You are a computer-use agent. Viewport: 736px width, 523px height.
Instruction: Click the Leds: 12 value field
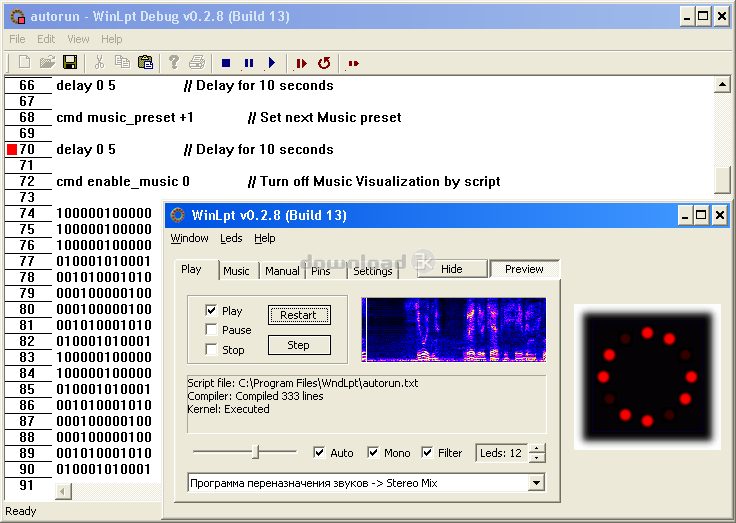(x=501, y=453)
